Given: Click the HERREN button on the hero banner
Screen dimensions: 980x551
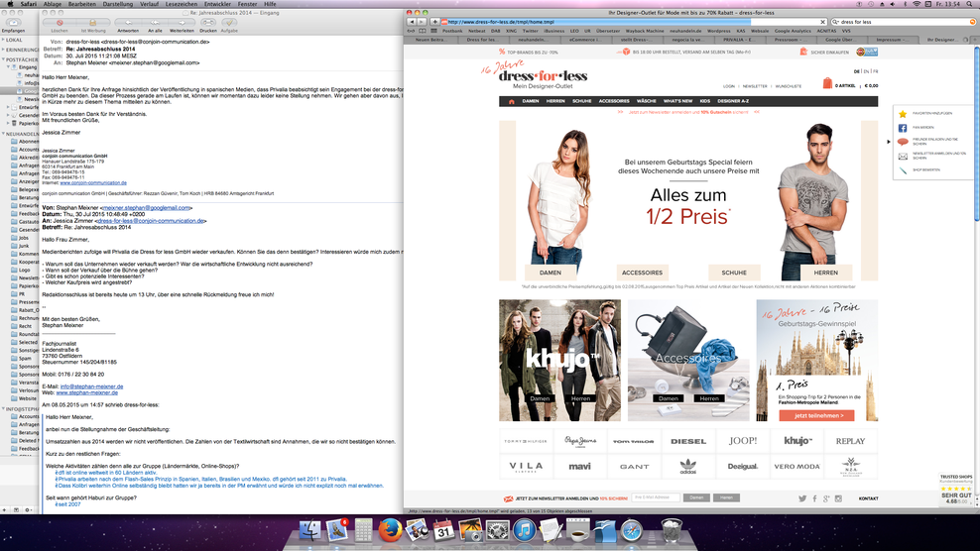Looking at the screenshot, I should tap(825, 273).
